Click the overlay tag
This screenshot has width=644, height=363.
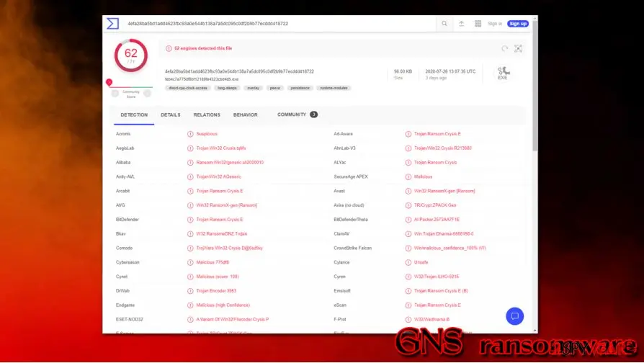tap(253, 88)
